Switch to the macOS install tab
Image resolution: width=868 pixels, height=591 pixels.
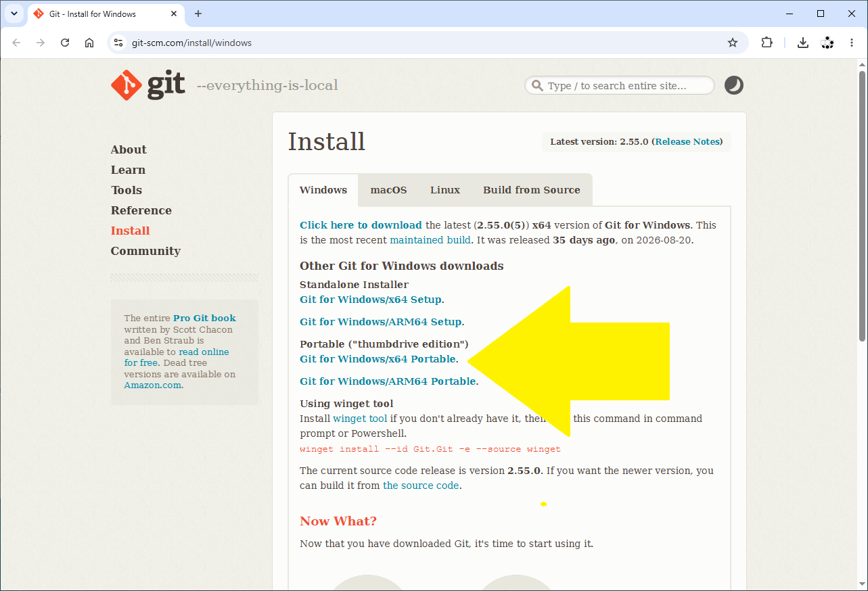388,190
